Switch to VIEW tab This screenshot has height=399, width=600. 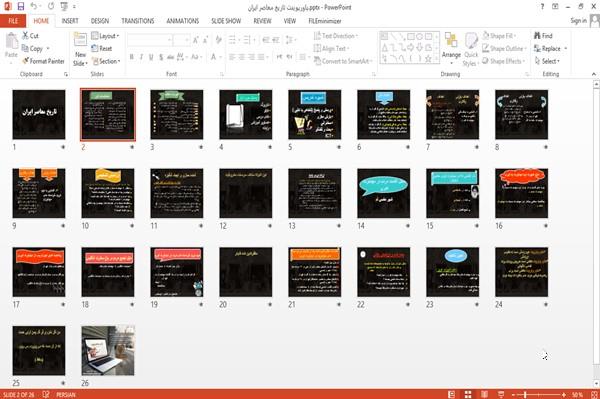(x=290, y=21)
